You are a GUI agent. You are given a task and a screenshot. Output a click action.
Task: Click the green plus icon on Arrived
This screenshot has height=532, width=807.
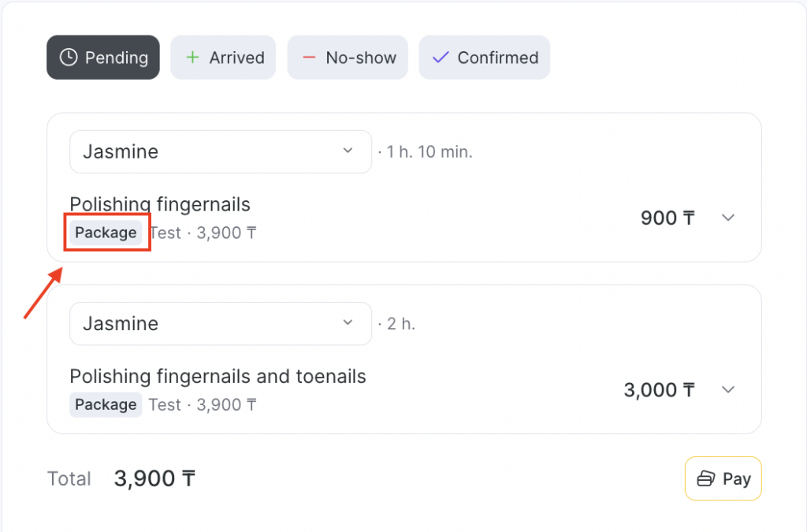click(x=192, y=58)
